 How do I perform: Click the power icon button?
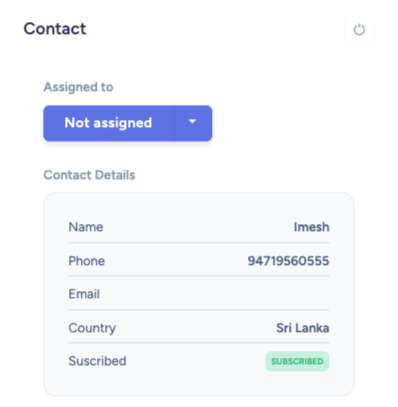pos(359,29)
